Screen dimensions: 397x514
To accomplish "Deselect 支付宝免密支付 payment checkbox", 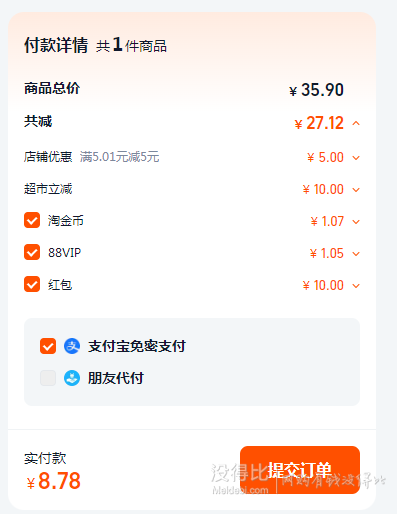I will point(48,346).
